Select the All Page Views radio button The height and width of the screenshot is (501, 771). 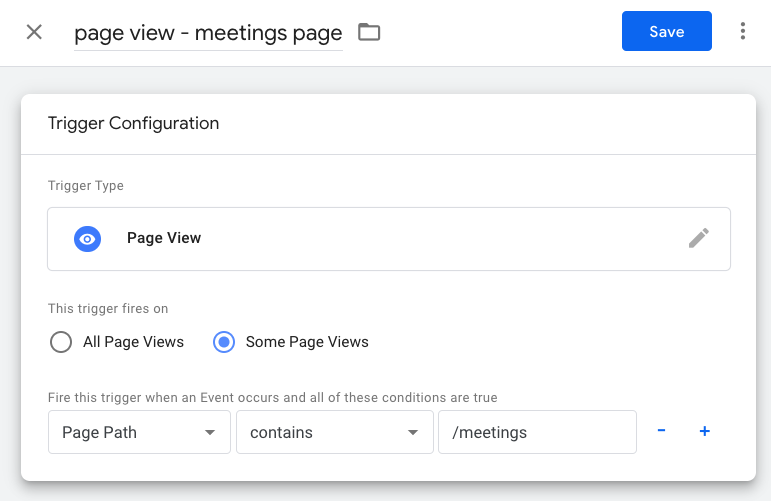61,342
